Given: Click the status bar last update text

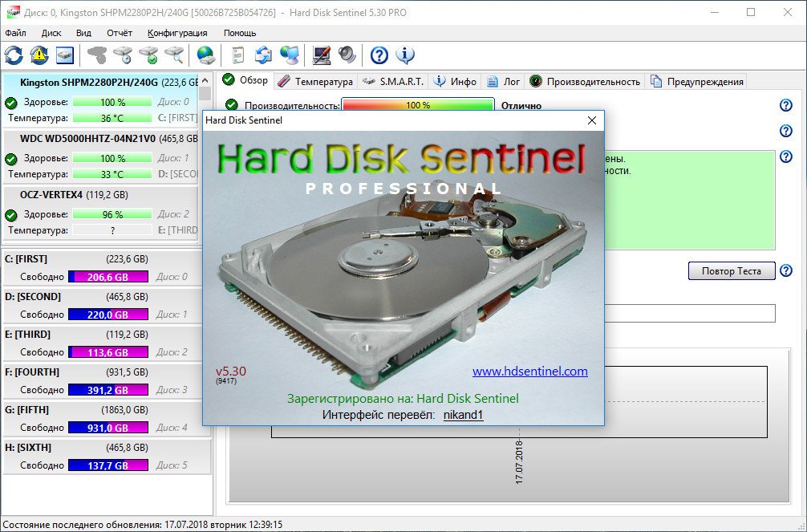Looking at the screenshot, I should pyautogui.click(x=143, y=525).
